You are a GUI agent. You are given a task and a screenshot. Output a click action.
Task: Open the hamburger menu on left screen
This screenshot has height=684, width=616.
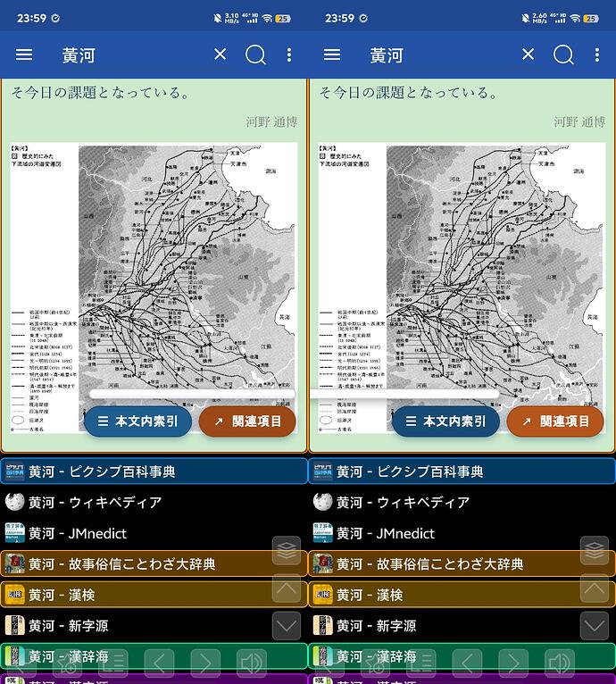tap(24, 55)
